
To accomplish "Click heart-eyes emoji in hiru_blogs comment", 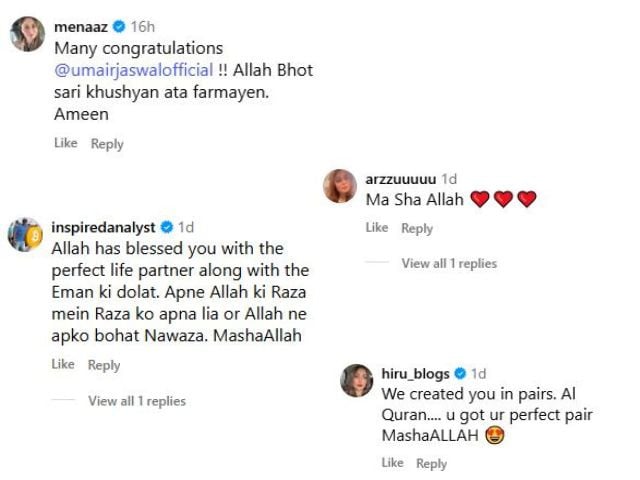I will [x=494, y=435].
